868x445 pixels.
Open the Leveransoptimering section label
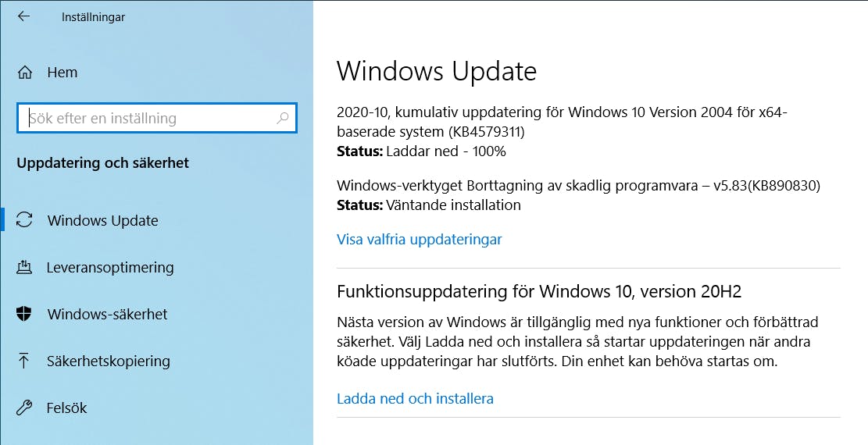(110, 267)
